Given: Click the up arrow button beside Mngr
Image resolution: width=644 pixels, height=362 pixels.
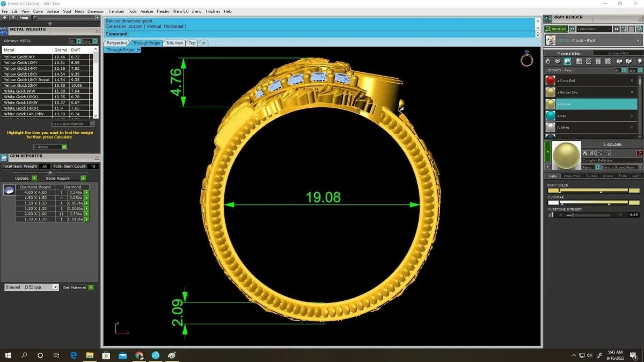Looking at the screenshot, I should coord(13,17).
